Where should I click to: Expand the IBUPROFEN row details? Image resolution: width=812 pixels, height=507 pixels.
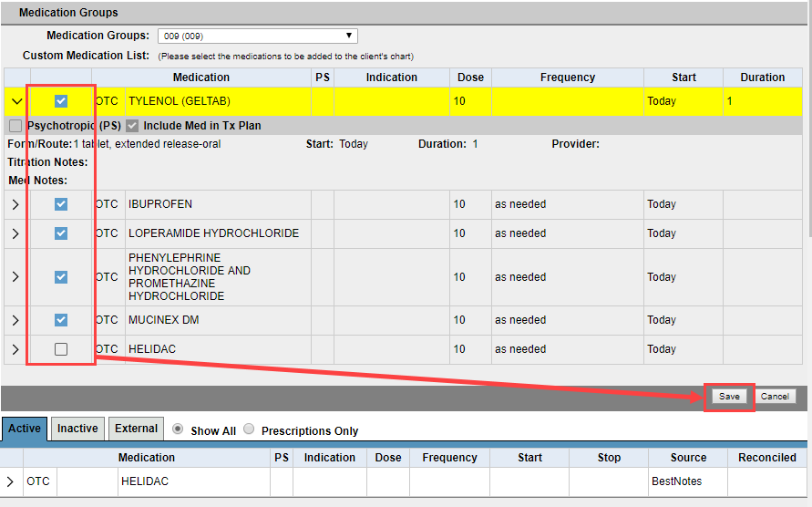coord(15,204)
